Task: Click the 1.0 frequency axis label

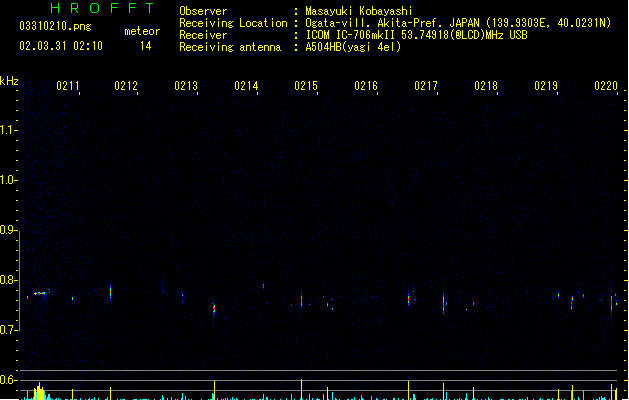Action: click(x=8, y=180)
